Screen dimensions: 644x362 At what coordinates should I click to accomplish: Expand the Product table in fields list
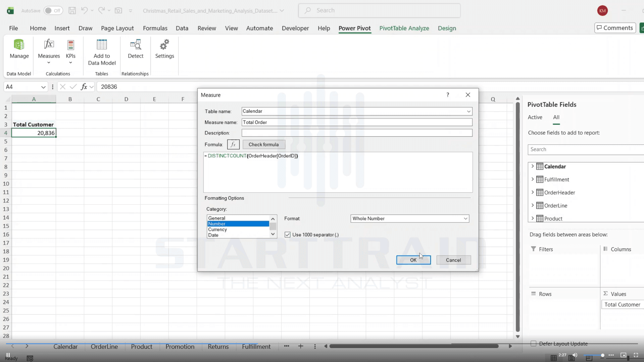(x=532, y=218)
